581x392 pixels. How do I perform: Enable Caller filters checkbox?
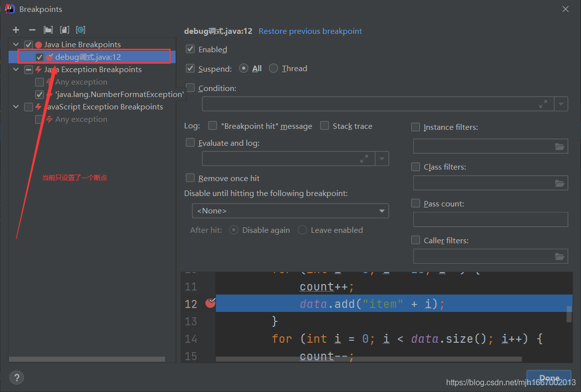click(416, 240)
